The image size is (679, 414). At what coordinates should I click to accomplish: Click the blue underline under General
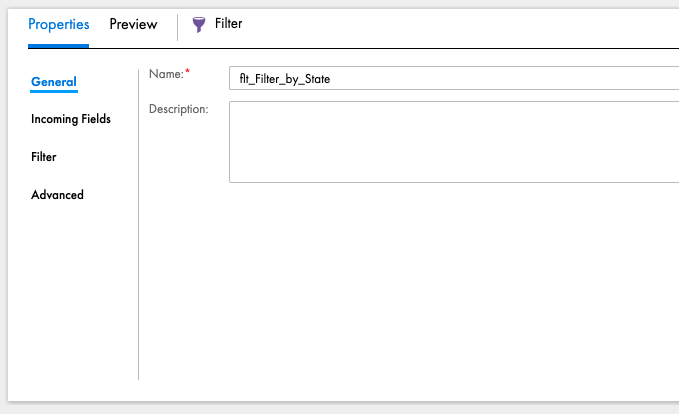[x=54, y=91]
